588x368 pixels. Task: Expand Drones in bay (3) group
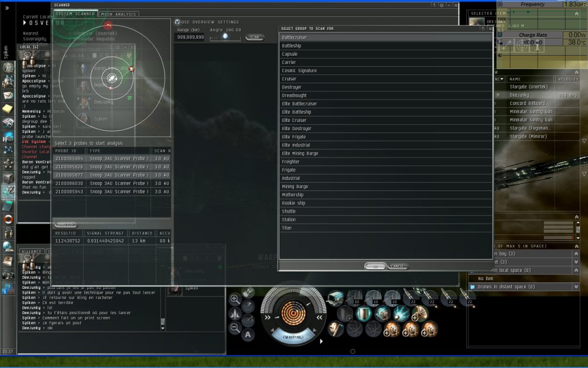576,254
